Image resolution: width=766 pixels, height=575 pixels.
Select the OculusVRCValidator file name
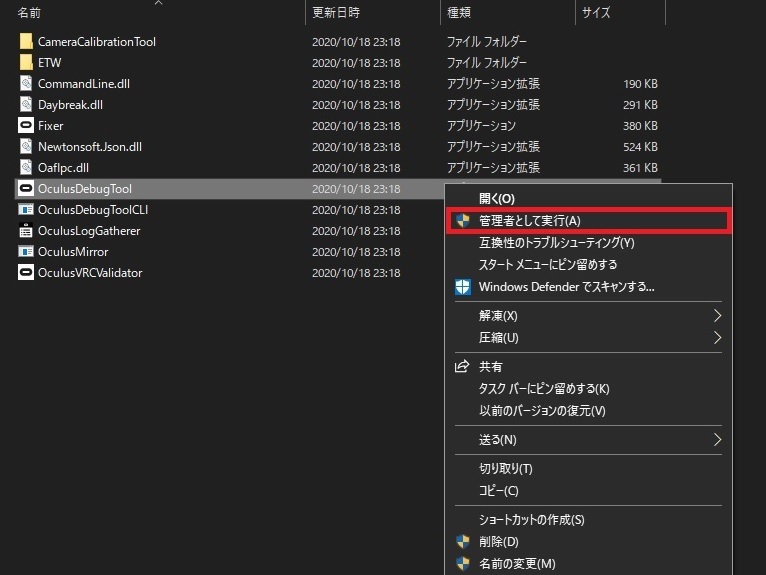click(90, 273)
